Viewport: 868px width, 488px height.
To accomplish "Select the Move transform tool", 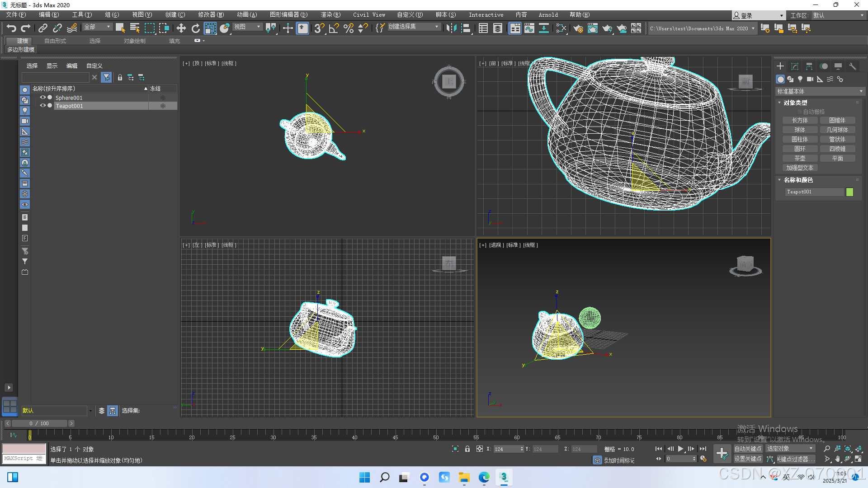I will [x=181, y=28].
